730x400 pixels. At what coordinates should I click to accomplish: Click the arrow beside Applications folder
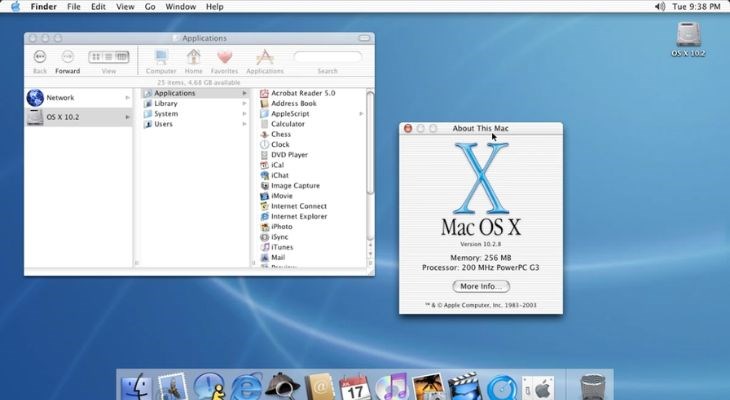pyautogui.click(x=244, y=93)
